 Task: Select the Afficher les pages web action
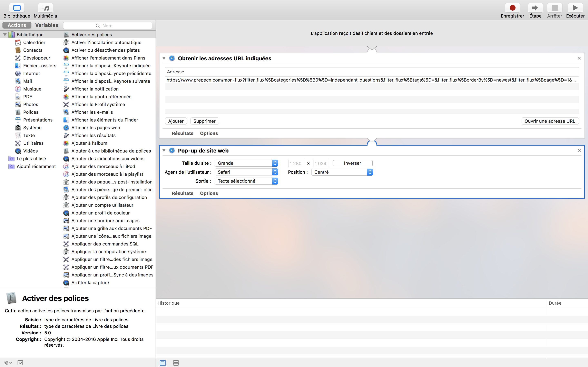pos(96,127)
